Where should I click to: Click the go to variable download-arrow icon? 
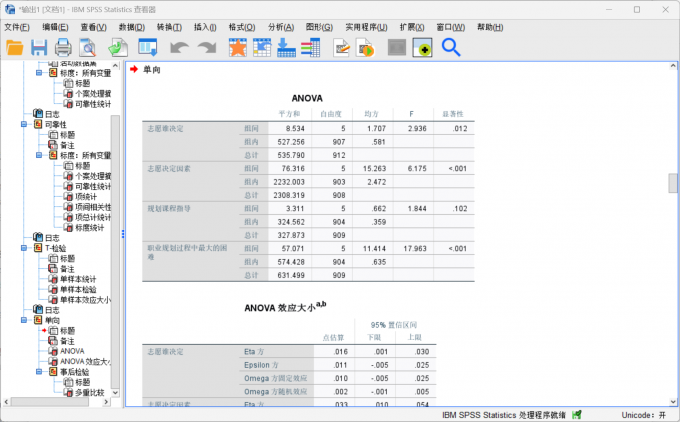pos(286,48)
